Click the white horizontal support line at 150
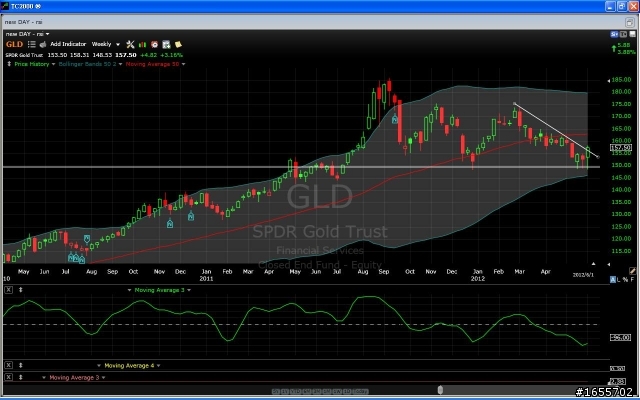The height and width of the screenshot is (400, 640). (x=301, y=167)
